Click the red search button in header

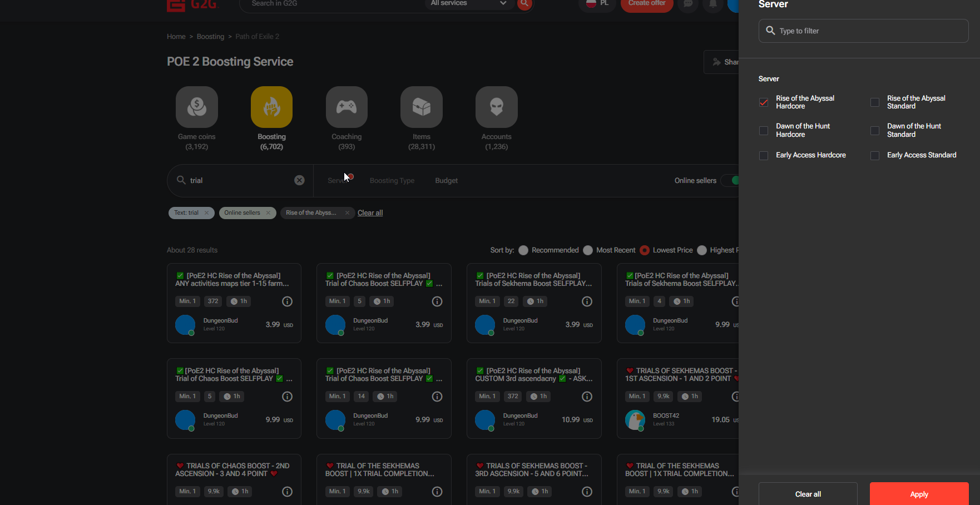pos(524,4)
